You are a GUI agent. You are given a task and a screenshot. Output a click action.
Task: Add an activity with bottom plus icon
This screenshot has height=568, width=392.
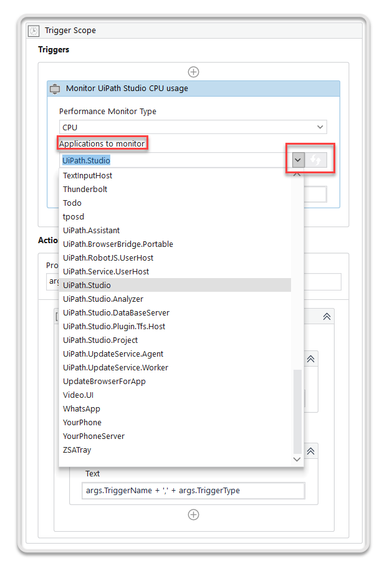194,514
